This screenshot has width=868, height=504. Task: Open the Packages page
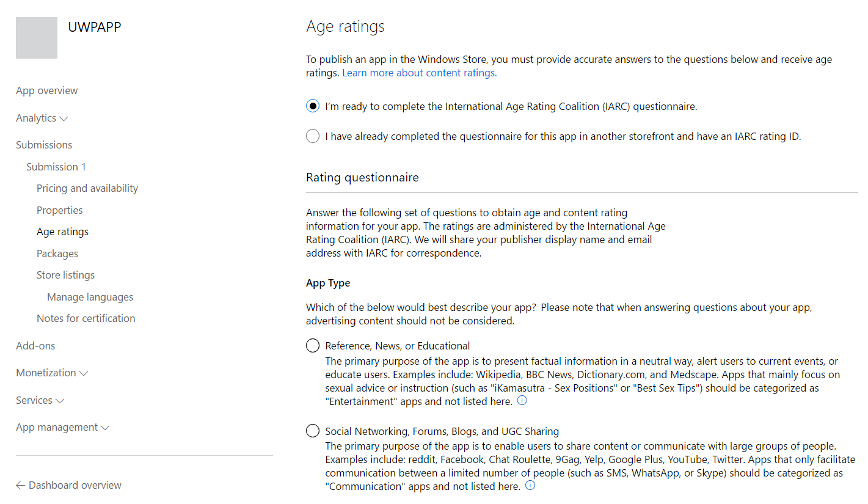57,254
